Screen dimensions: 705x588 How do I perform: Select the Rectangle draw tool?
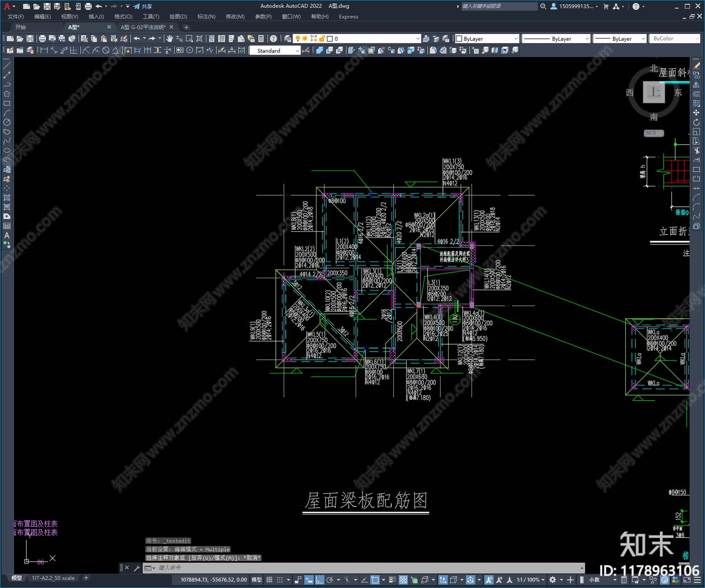(7, 104)
